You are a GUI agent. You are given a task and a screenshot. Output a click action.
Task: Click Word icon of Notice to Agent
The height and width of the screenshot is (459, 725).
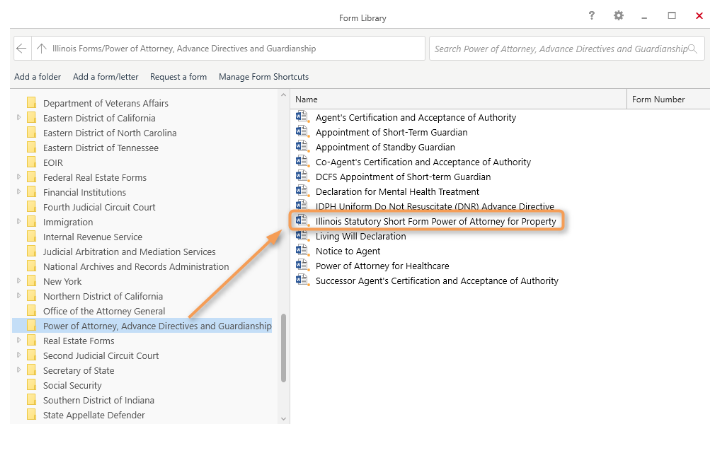(x=302, y=250)
